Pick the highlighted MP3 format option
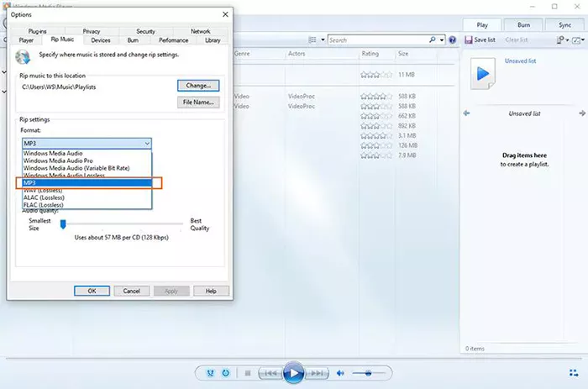 tap(87, 182)
